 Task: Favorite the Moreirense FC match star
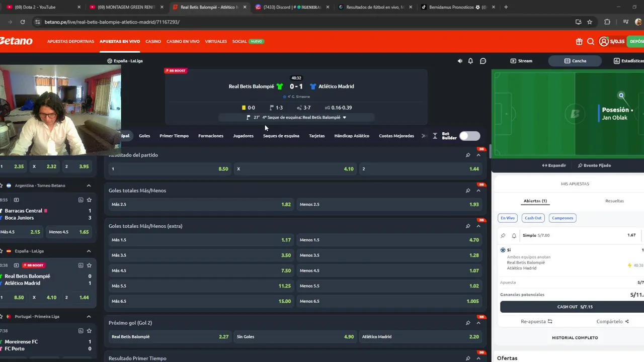click(x=89, y=331)
